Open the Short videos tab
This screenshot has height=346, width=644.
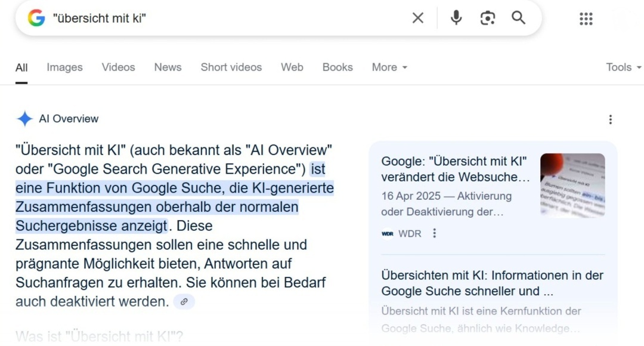pos(231,67)
